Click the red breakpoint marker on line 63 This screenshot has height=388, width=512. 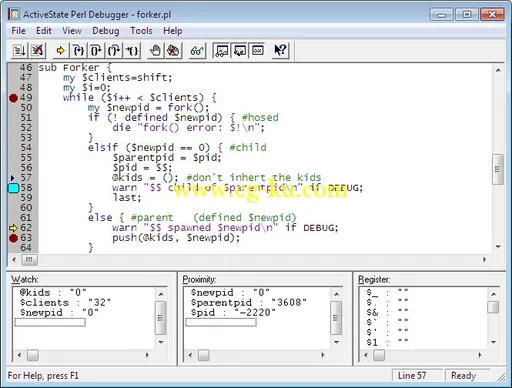[13, 238]
